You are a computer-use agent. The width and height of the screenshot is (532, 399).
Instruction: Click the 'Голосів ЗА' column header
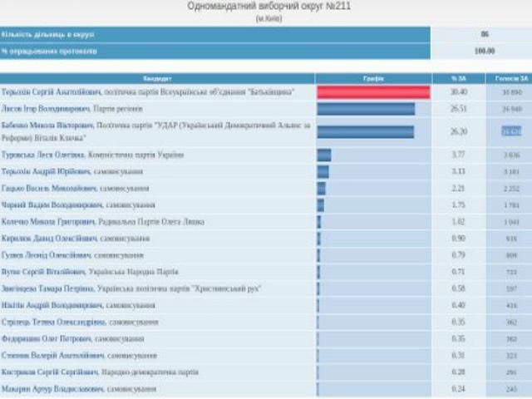click(510, 76)
